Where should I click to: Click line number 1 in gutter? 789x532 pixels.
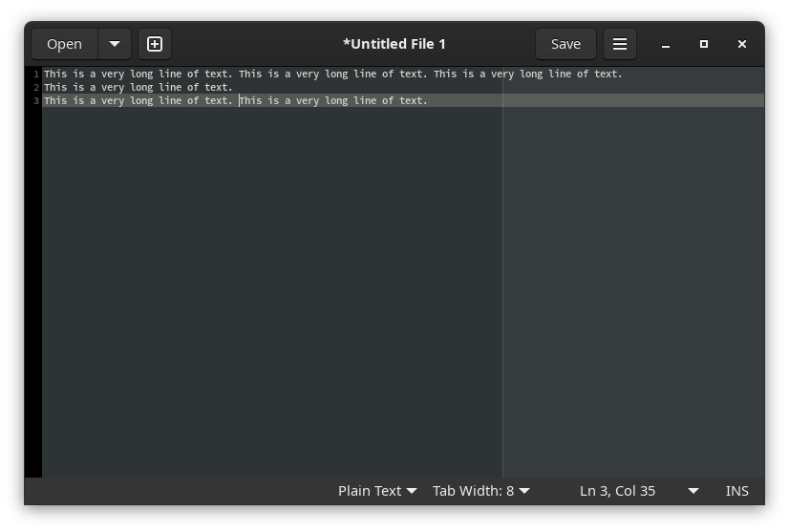coord(36,74)
